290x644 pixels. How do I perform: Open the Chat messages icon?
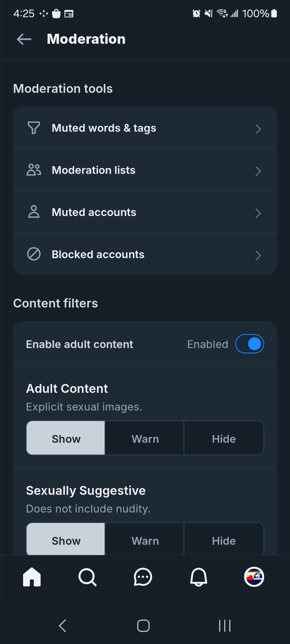point(143,577)
